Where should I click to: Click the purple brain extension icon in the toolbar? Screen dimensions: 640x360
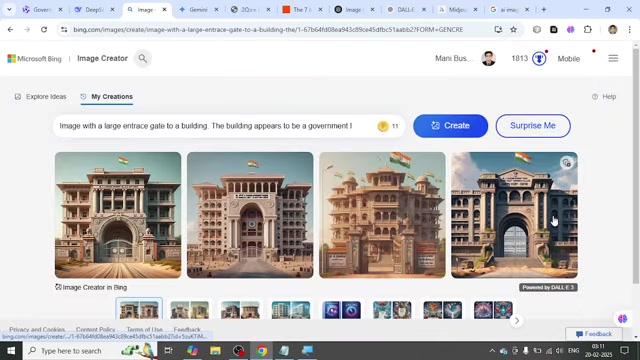tap(571, 29)
